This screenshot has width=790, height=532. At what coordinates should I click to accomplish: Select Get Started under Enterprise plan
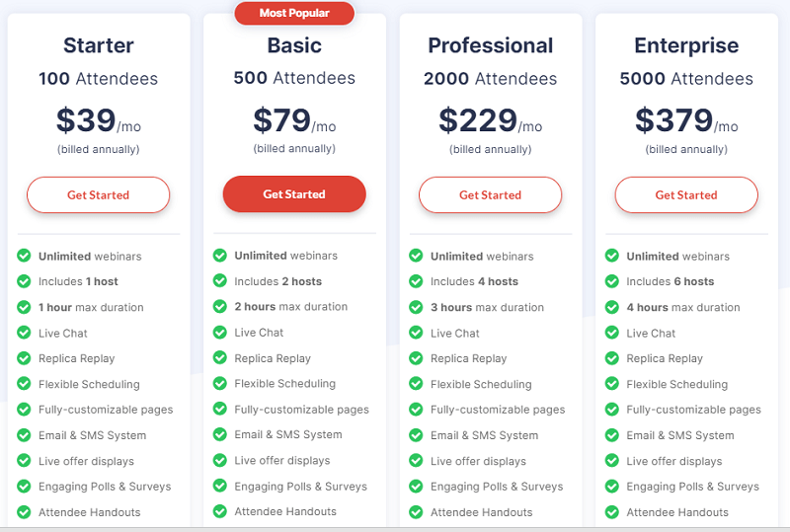pyautogui.click(x=686, y=195)
